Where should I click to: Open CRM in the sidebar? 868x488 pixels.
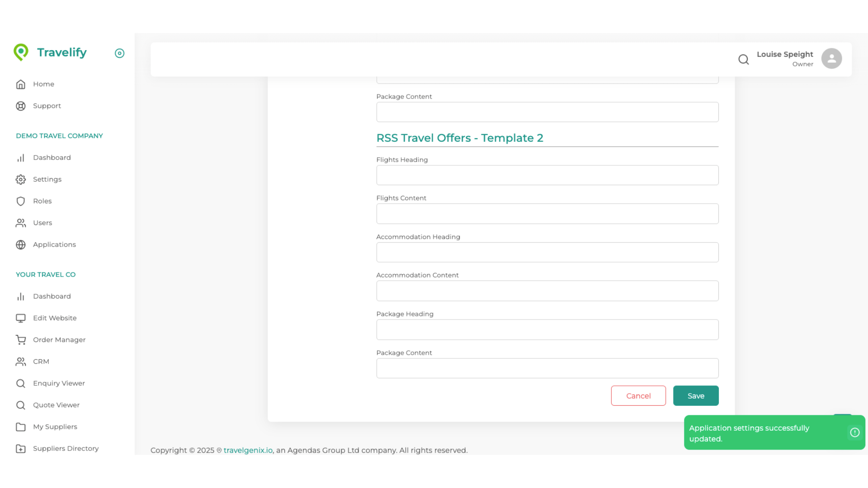[41, 361]
